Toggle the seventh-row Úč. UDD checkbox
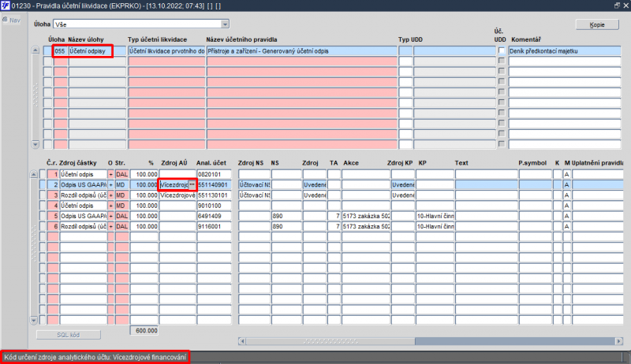 502,113
